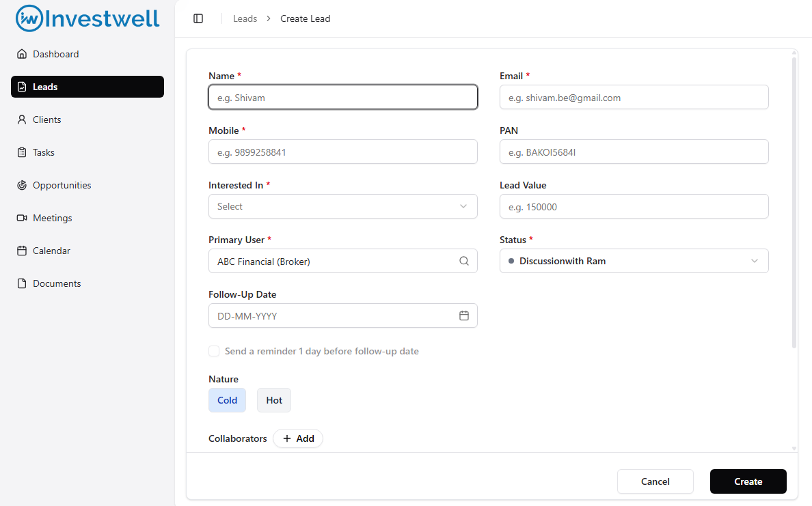812x506 pixels.
Task: Click the Documents file icon
Action: tap(22, 283)
